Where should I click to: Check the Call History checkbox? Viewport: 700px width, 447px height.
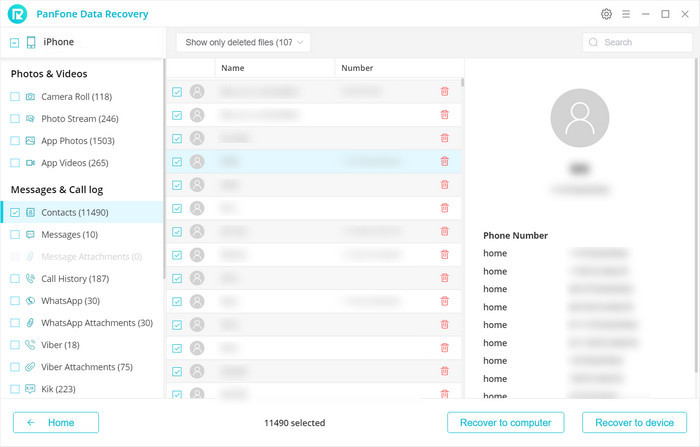pyautogui.click(x=15, y=279)
